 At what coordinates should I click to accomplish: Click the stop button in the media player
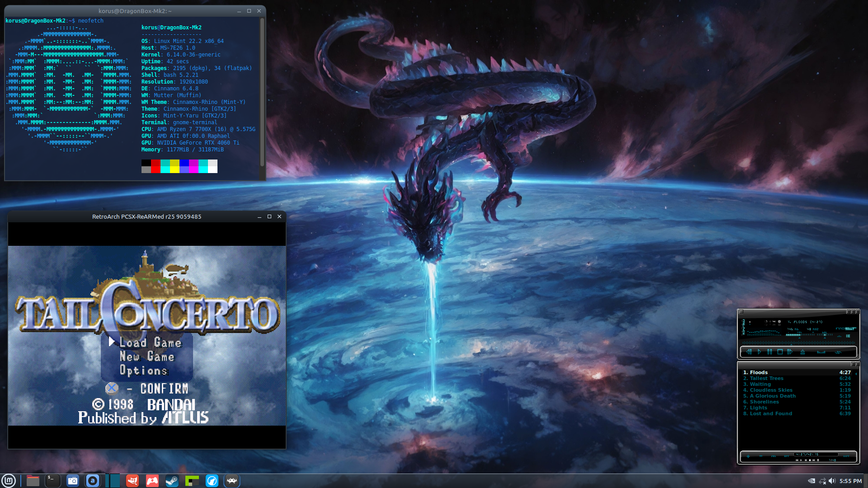pyautogui.click(x=780, y=352)
